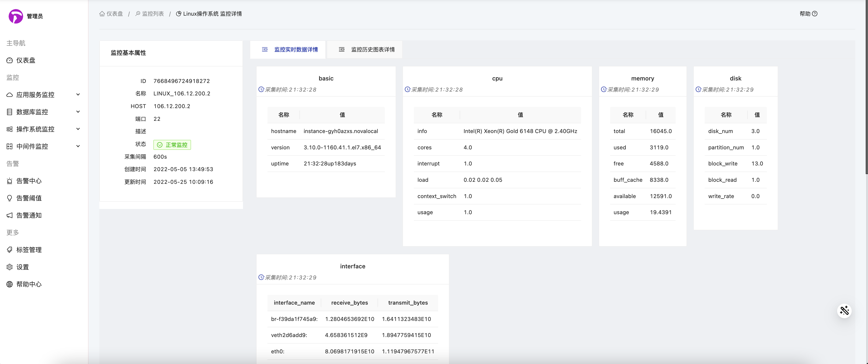Click the pie chart icon in breadcrumb

tap(179, 14)
